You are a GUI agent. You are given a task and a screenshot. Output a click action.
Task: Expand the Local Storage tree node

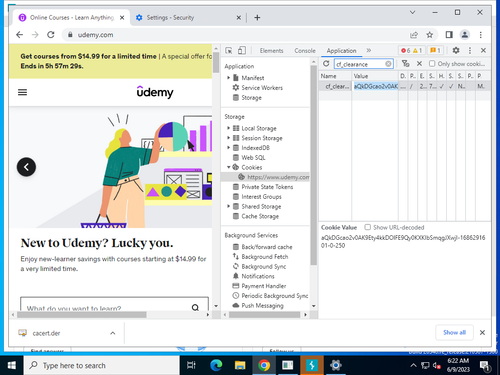[x=228, y=128]
